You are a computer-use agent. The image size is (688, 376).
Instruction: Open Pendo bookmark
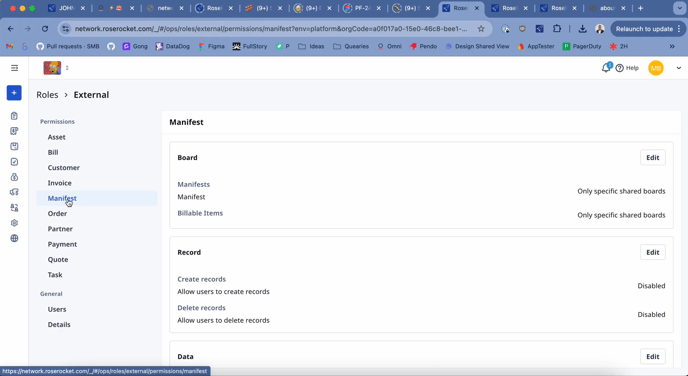(423, 47)
